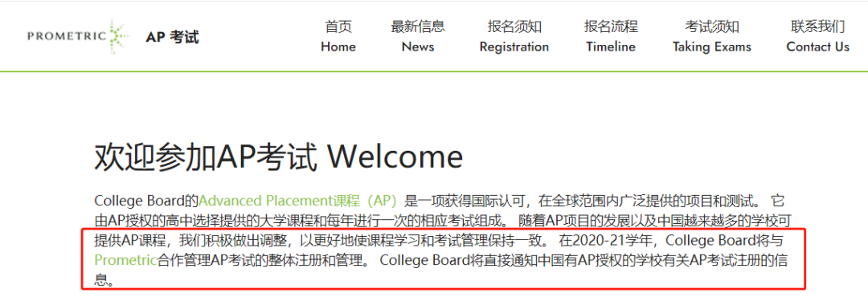Open the 首页 Home menu item
Image resolution: width=868 pixels, height=297 pixels.
pos(338,36)
